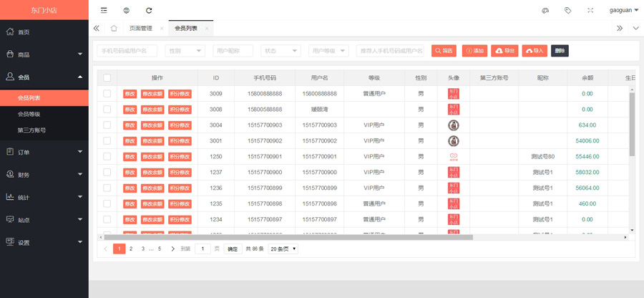The height and width of the screenshot is (298, 644).
Task: Click the 导出 export button
Action: coord(505,51)
